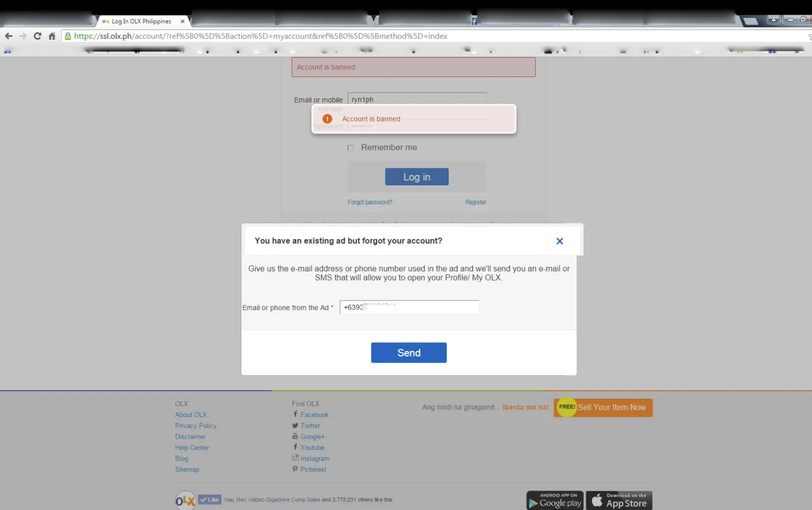
Task: Click the Facebook icon in Find OLX
Action: (295, 414)
